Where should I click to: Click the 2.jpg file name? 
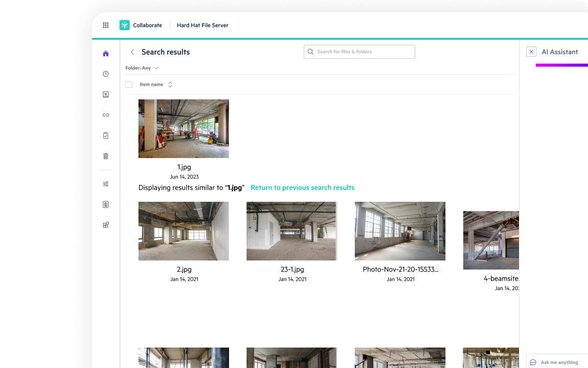(184, 269)
